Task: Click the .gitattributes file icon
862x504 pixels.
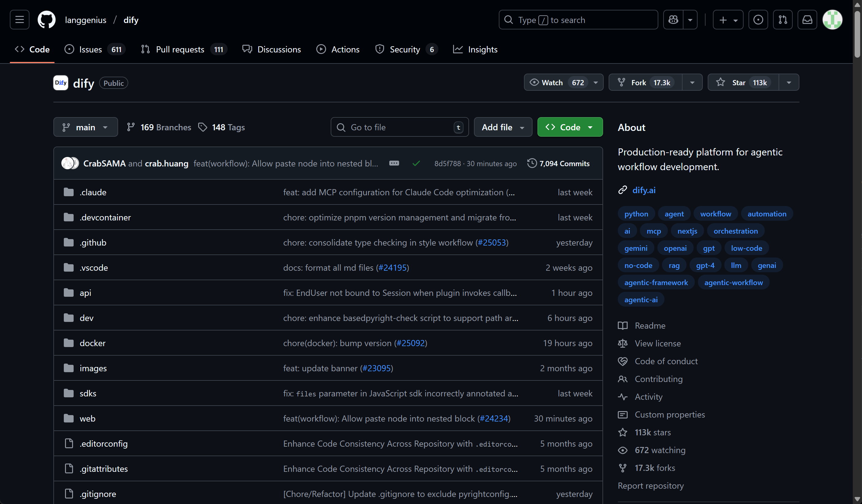Action: [x=69, y=468]
